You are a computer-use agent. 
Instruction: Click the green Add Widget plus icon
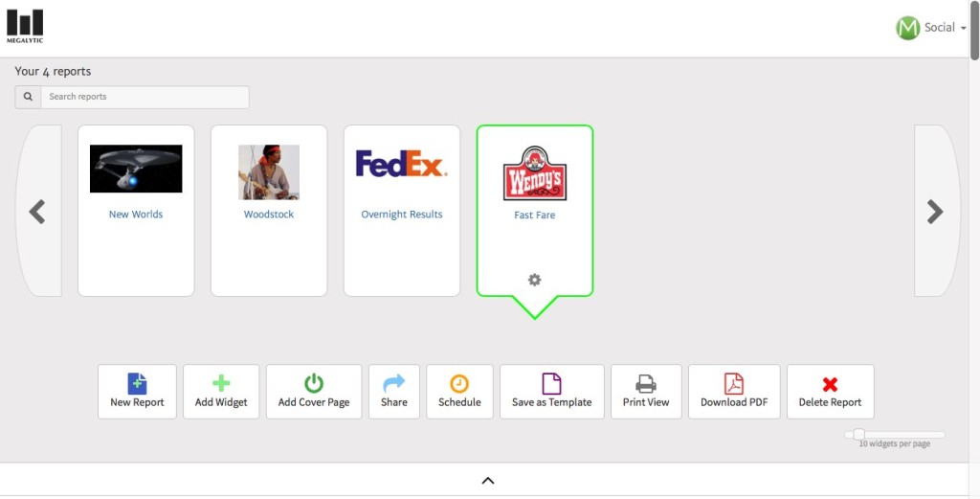point(221,384)
